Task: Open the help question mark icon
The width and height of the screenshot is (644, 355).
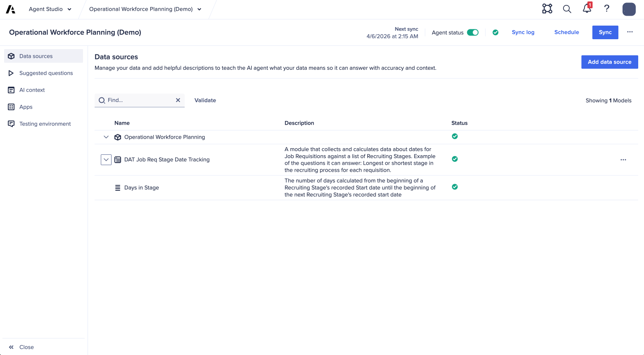Action: click(607, 9)
